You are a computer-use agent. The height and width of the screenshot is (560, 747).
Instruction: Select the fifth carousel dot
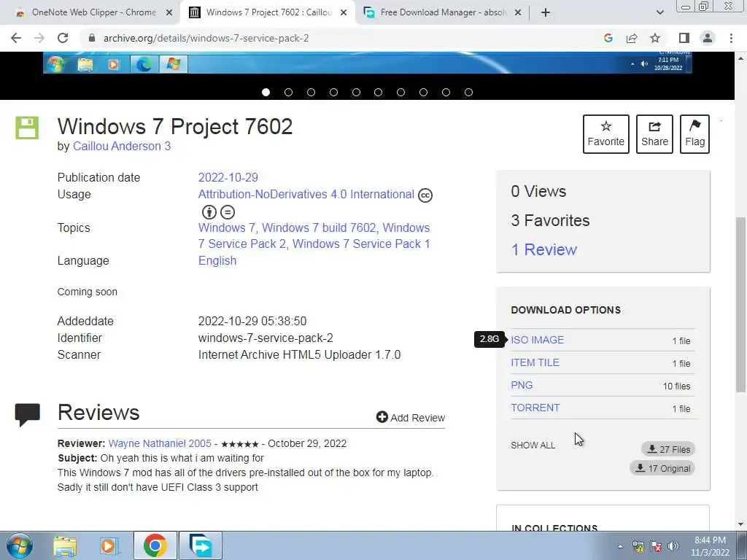click(356, 93)
